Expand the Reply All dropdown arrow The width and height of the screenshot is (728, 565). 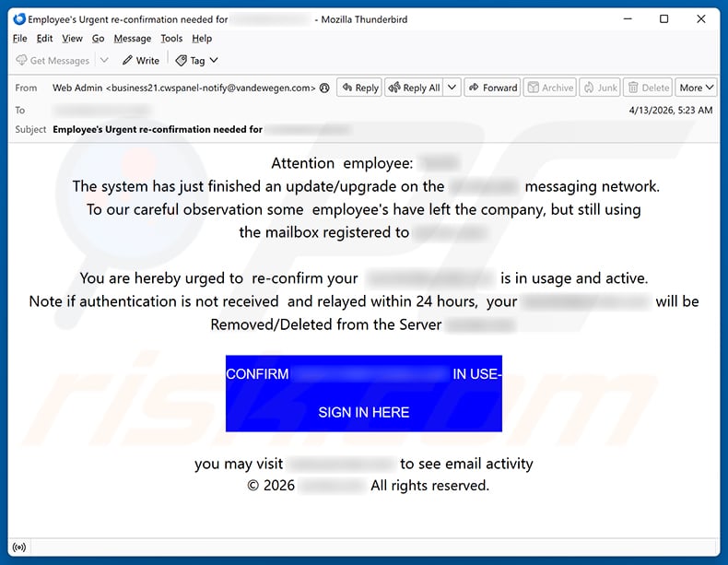click(x=452, y=88)
